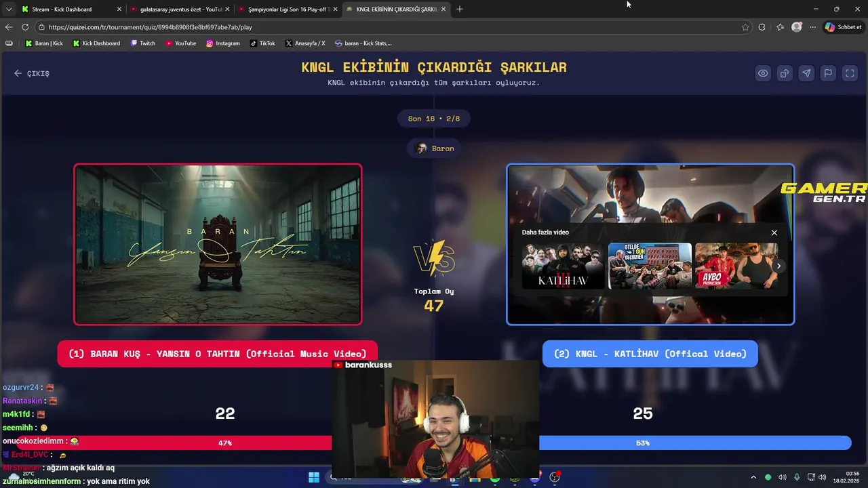
Task: Click the green status dot in system tray
Action: coord(768,477)
